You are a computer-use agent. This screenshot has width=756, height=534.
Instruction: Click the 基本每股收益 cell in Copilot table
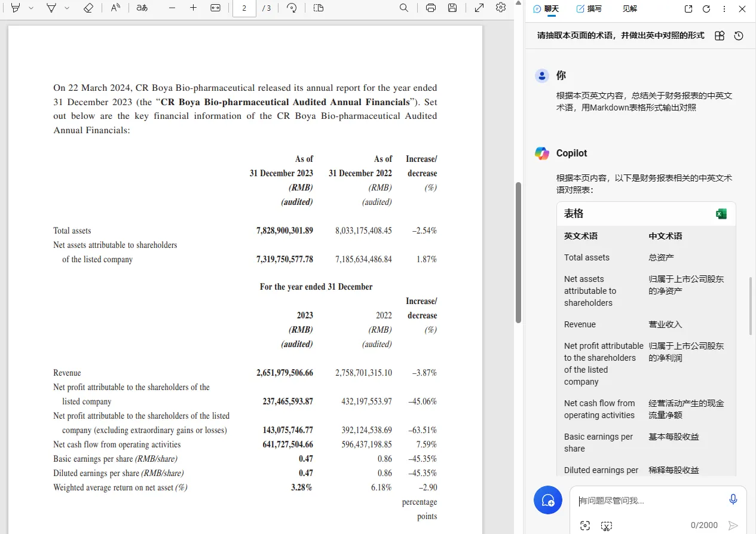[x=674, y=437]
